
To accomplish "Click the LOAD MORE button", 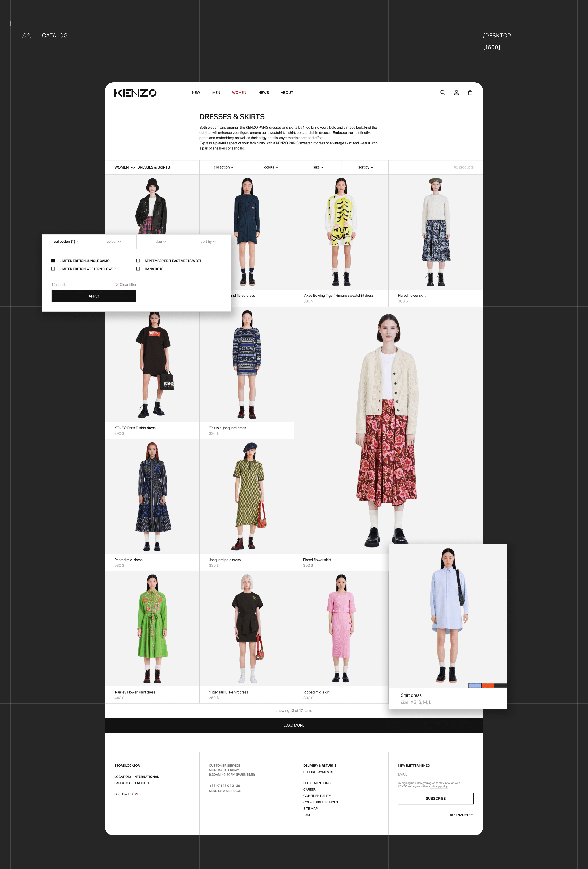I will 294,725.
